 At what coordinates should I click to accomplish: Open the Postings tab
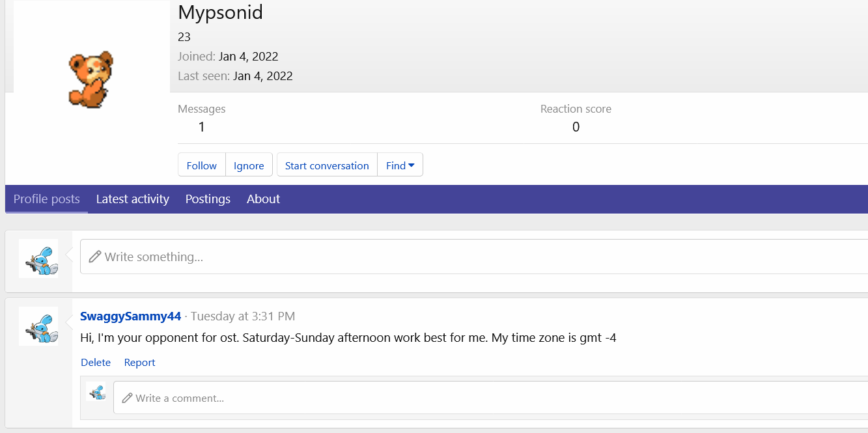coord(207,199)
